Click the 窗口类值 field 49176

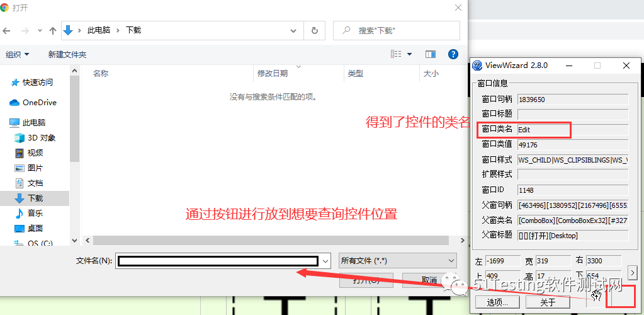coord(573,145)
